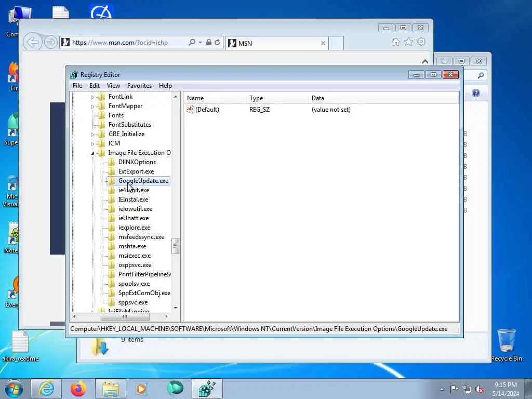Viewport: 532px width, 399px height.
Task: Click the tree horizontal scroll left arrow
Action: click(x=74, y=316)
